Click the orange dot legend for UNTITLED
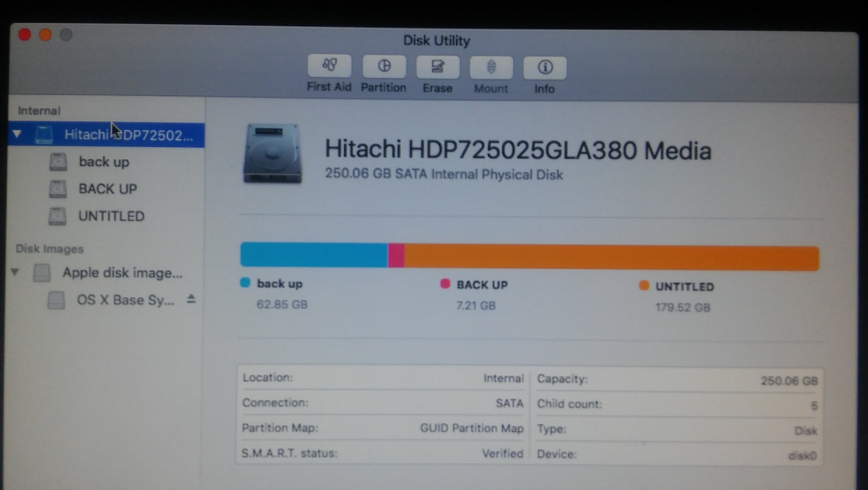 (x=644, y=285)
